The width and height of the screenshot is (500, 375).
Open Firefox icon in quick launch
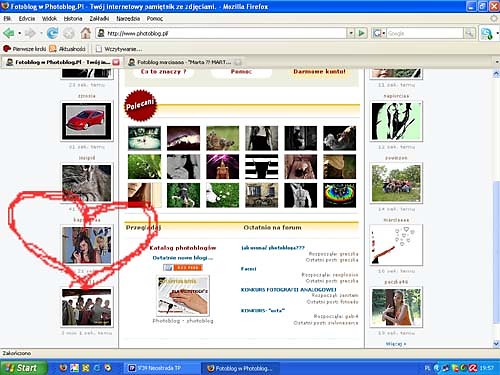(63, 368)
